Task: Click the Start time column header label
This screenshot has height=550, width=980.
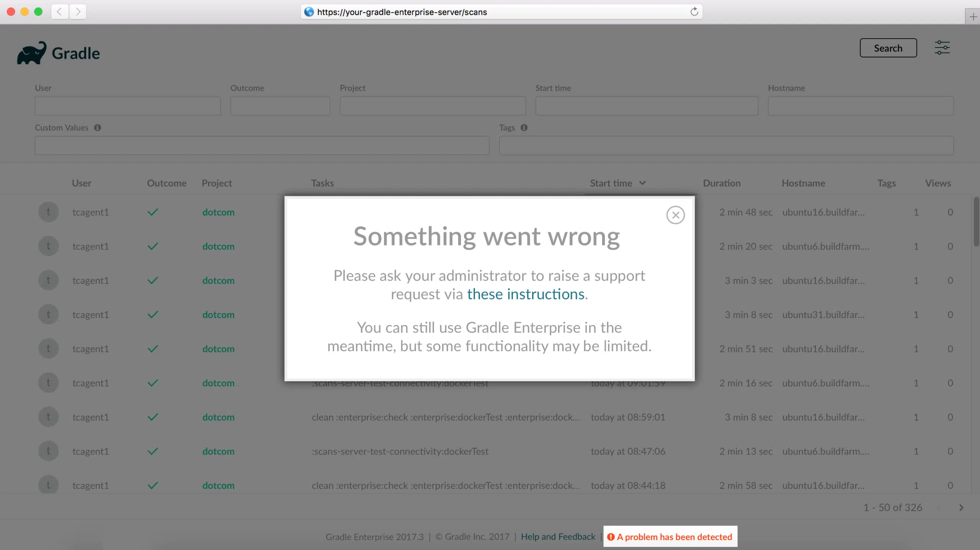Action: click(x=611, y=183)
